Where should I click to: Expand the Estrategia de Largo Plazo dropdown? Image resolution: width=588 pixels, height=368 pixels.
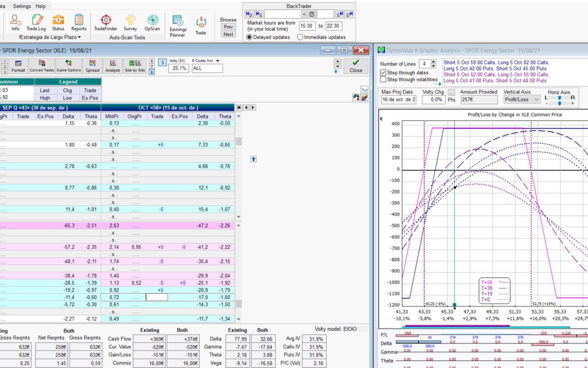(x=50, y=37)
